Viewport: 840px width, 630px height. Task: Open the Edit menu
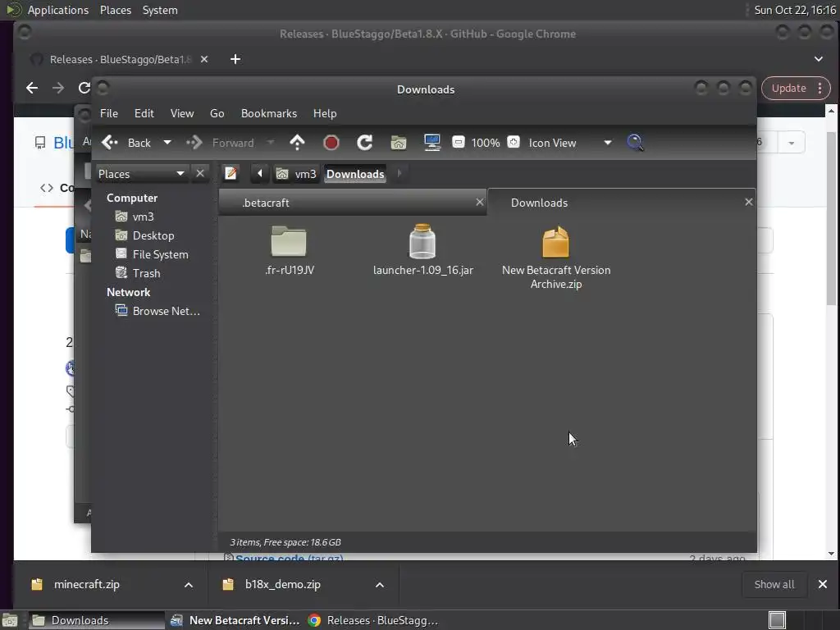(x=144, y=113)
